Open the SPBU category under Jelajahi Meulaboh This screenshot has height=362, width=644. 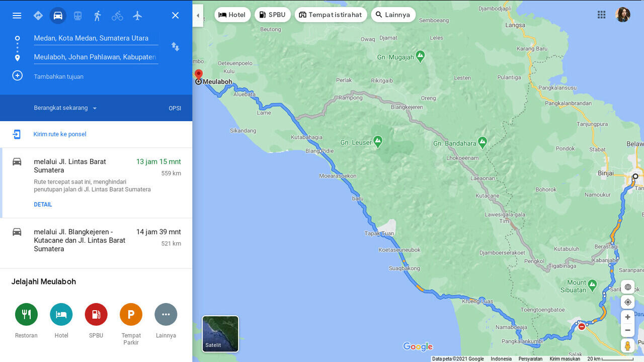[x=96, y=314]
